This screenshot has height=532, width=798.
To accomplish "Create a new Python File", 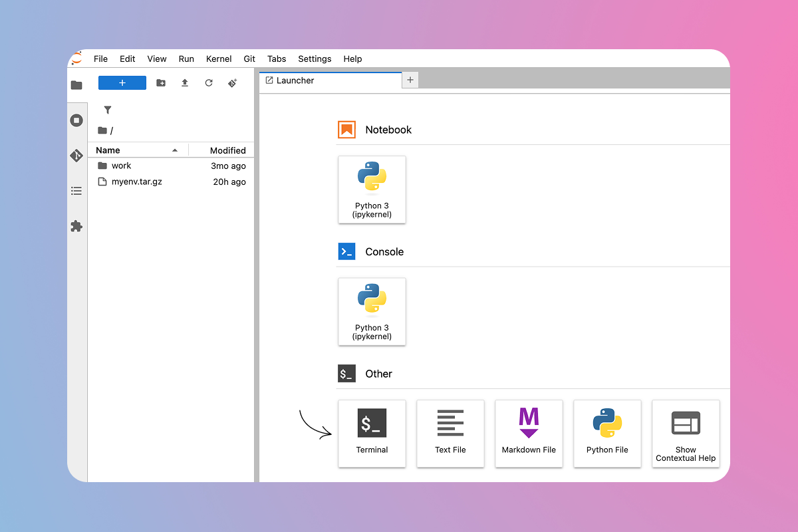I will [x=607, y=433].
